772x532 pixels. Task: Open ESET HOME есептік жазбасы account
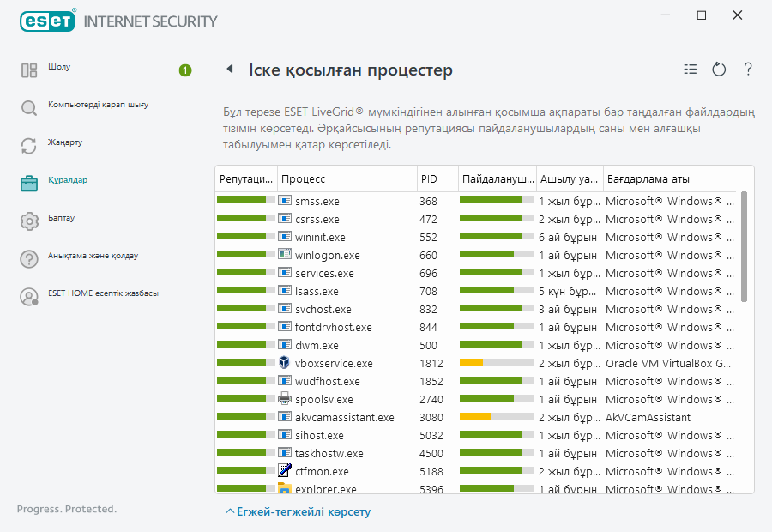(x=103, y=294)
